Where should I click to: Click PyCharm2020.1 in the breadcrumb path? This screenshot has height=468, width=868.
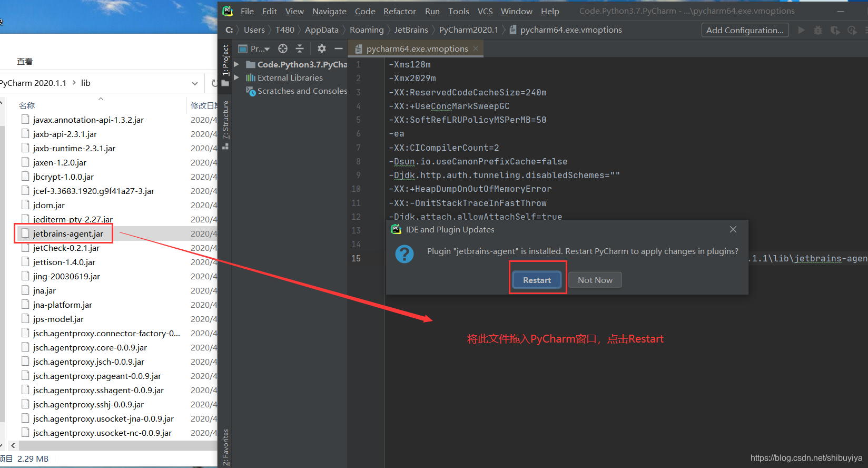point(469,30)
